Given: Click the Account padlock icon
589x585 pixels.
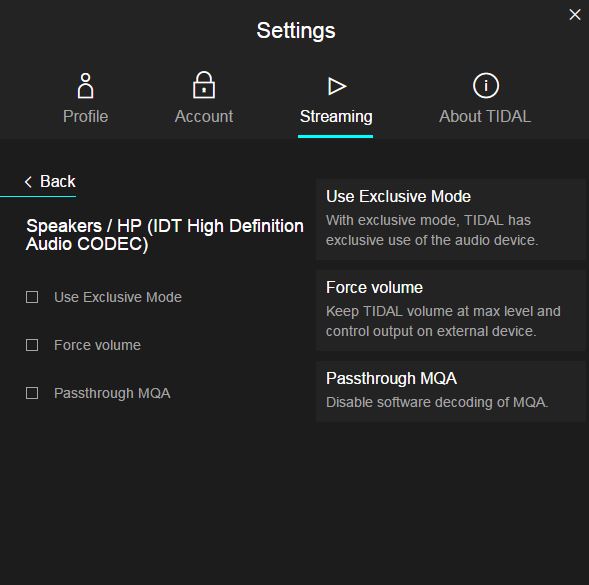Looking at the screenshot, I should click(204, 85).
